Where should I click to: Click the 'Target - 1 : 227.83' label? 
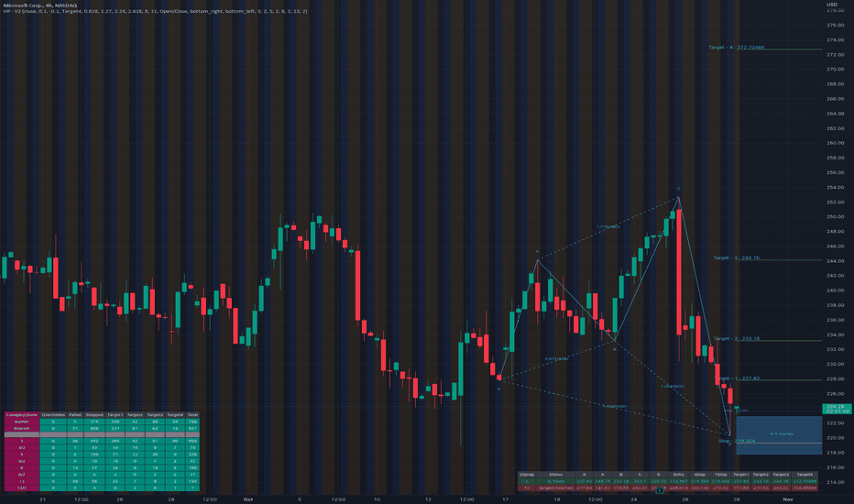point(737,378)
